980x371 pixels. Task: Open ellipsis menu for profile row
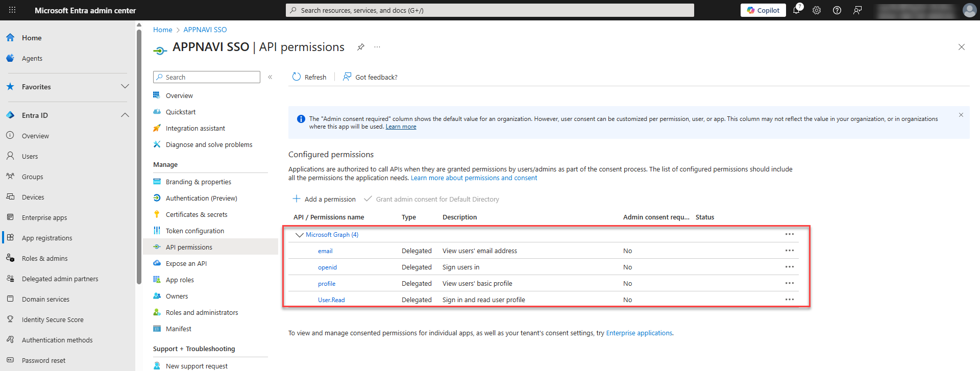coord(790,283)
